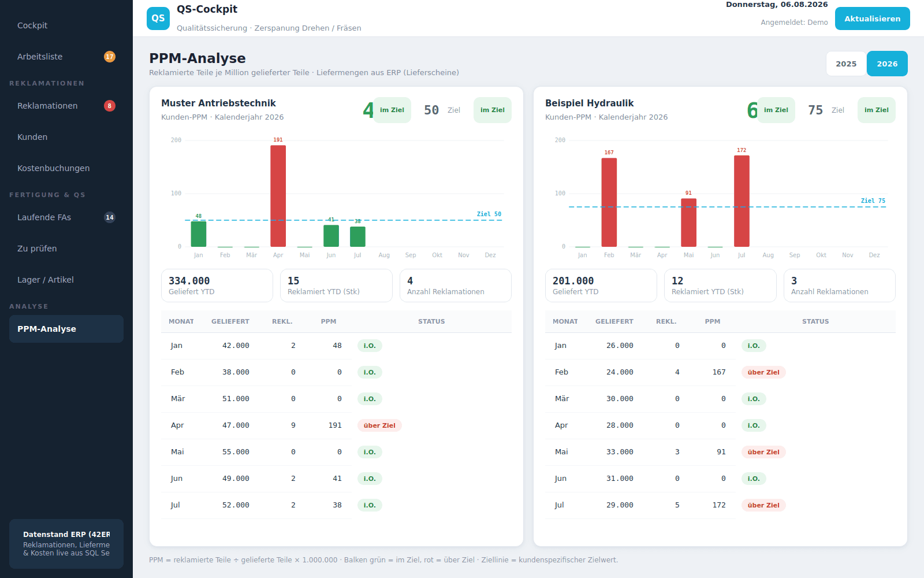Click 'im Ziel' badge beside Hydraulik PPM 6
Image resolution: width=924 pixels, height=578 pixels.
pos(776,110)
